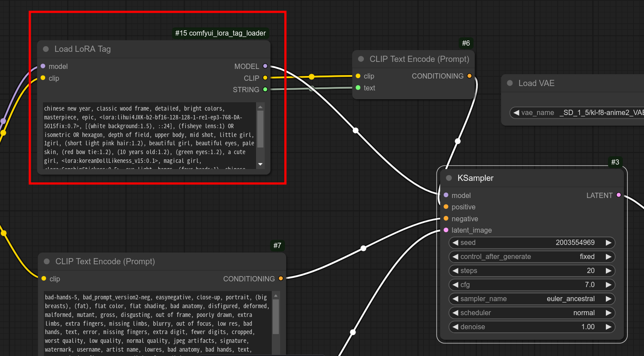Select the KSampler node by its title
The width and height of the screenshot is (644, 356).
pyautogui.click(x=476, y=178)
